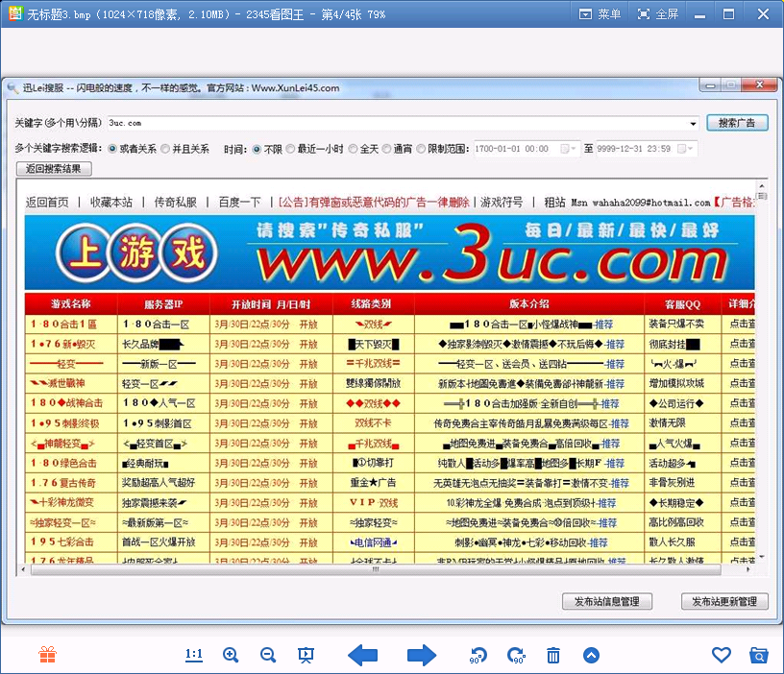The height and width of the screenshot is (674, 784).
Task: Select the 全天 radio button
Action: tap(353, 149)
